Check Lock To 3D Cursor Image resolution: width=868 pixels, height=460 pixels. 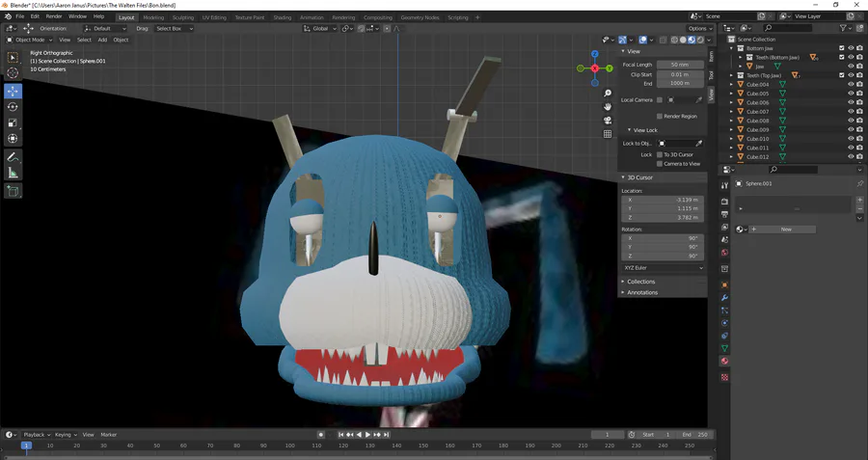point(660,155)
